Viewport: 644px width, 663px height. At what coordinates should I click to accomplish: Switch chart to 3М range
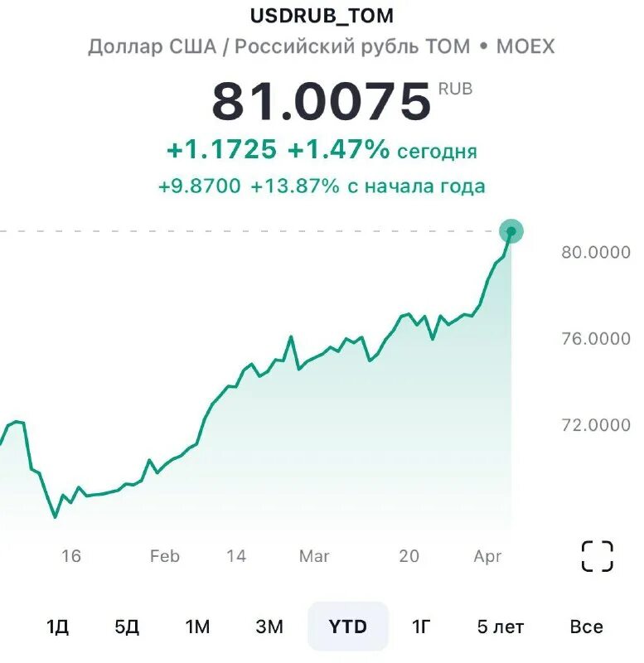coord(269,627)
